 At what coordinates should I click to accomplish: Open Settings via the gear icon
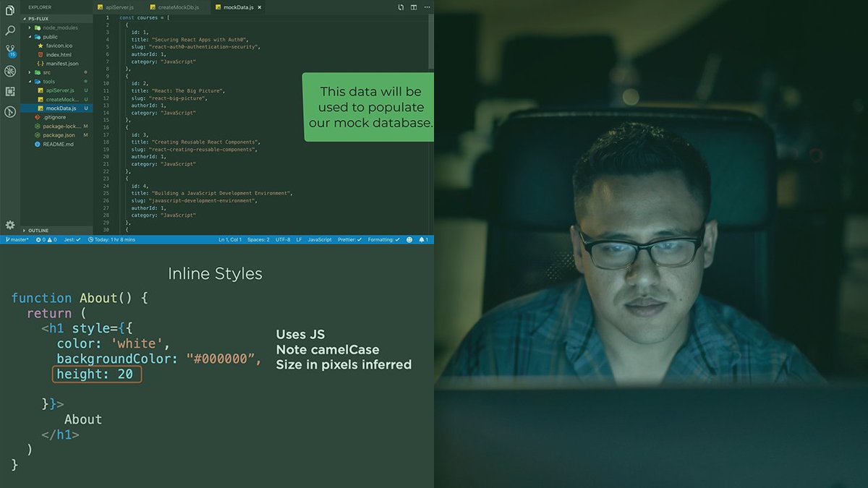click(x=9, y=224)
